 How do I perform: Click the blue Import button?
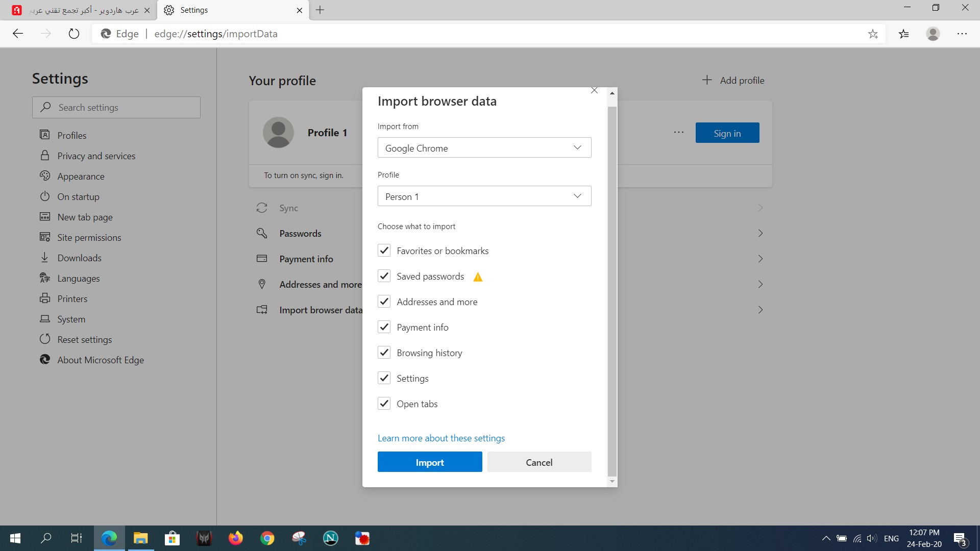[x=430, y=462]
